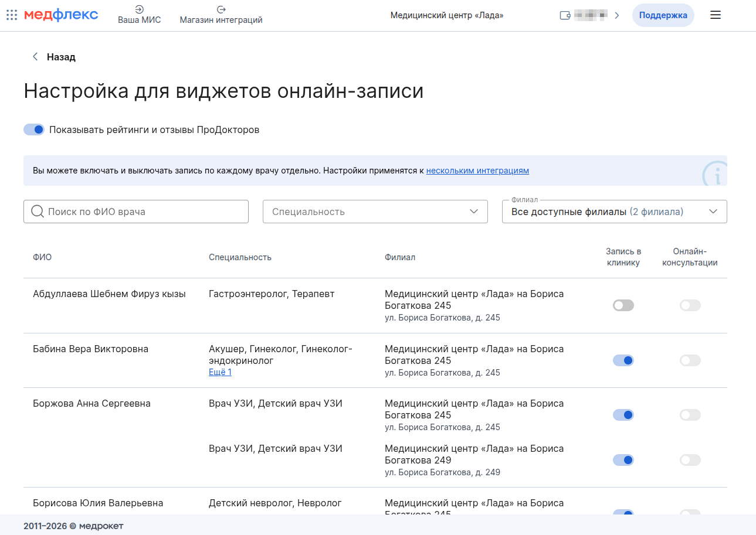
Task: Go back via Назад link
Action: (x=61, y=57)
